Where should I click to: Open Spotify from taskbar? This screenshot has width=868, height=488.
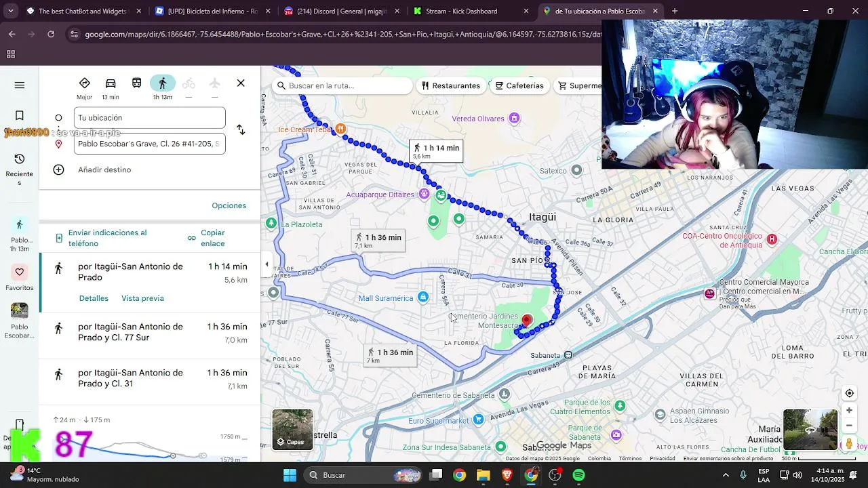pos(578,475)
